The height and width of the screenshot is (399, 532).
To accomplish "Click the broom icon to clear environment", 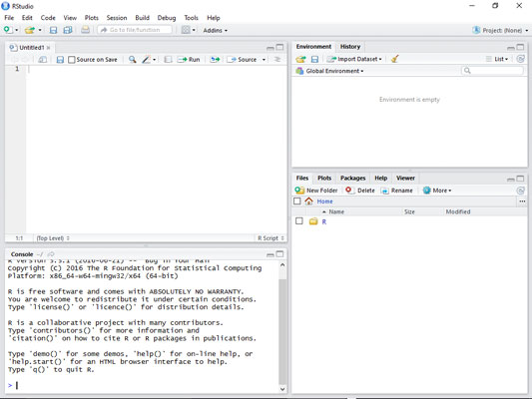I will click(x=394, y=59).
